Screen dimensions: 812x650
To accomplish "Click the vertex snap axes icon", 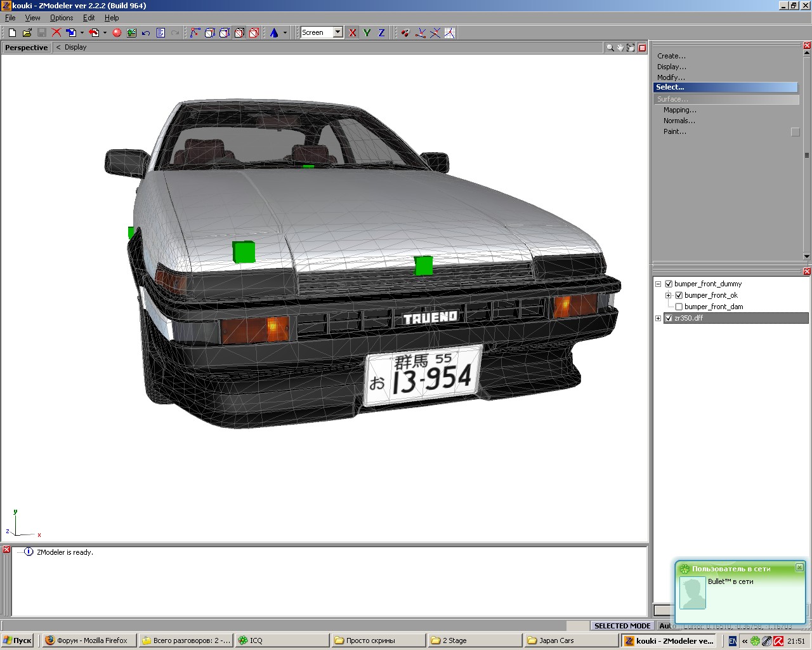I will coord(420,32).
